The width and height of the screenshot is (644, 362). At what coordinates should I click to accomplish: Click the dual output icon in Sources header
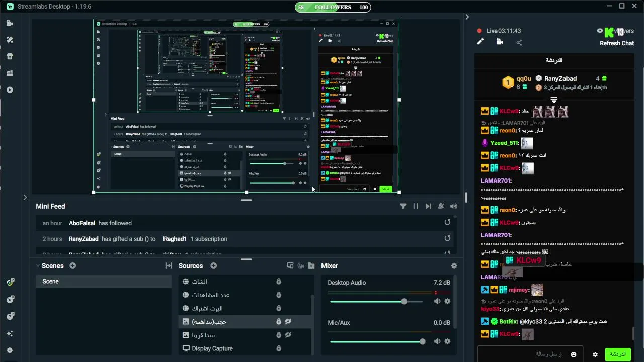click(x=290, y=265)
